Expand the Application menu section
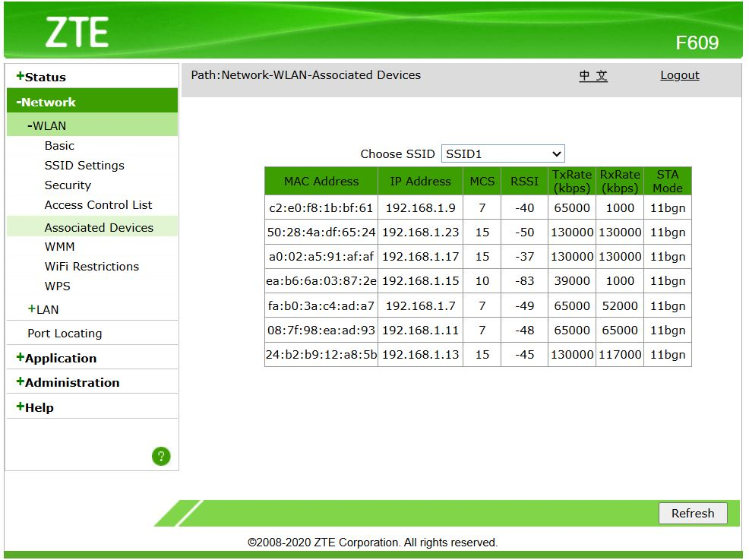This screenshot has width=749, height=560. coord(56,358)
